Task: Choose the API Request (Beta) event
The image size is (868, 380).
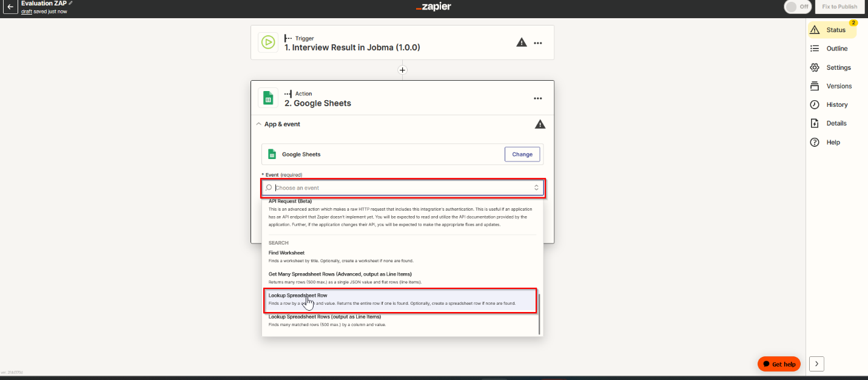Action: 402,214
